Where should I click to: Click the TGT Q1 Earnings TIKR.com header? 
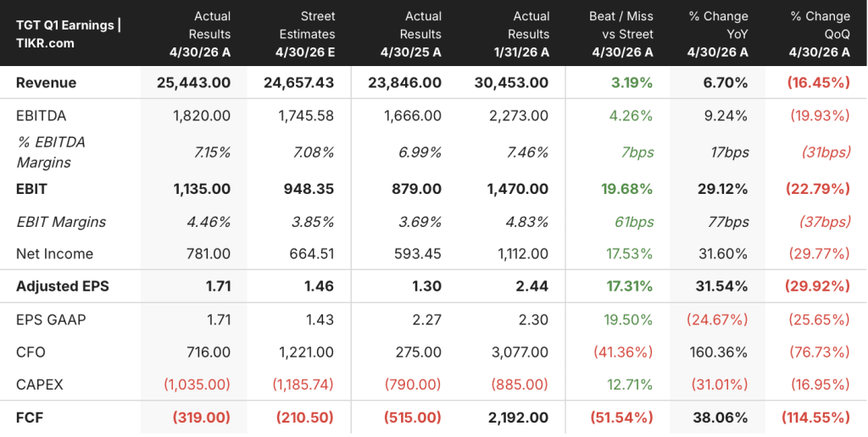point(69,34)
